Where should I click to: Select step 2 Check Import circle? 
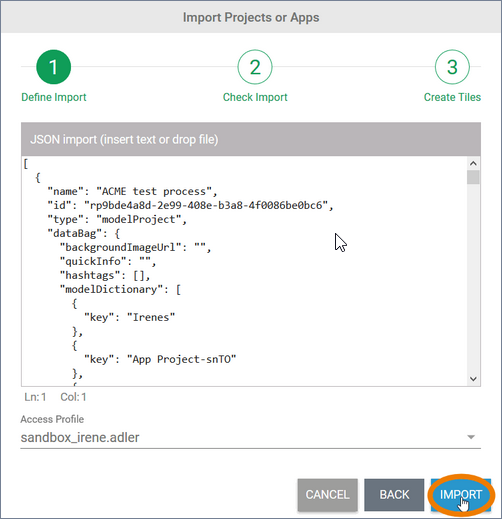point(255,67)
